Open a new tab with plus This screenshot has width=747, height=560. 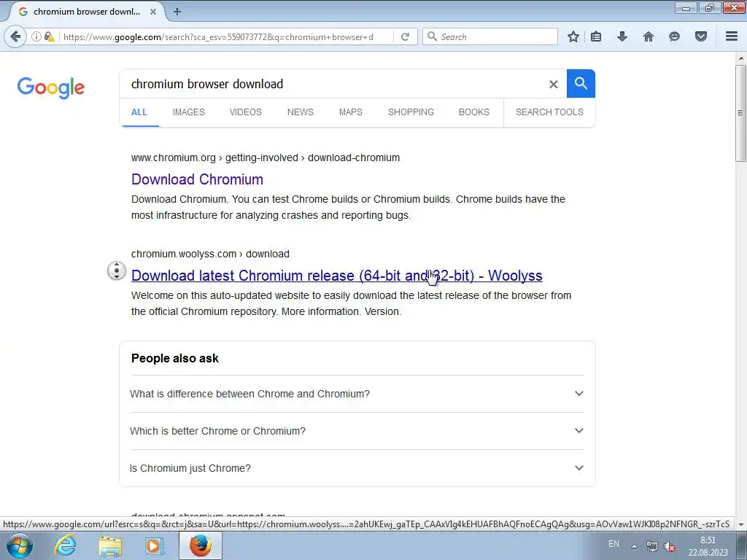(177, 12)
